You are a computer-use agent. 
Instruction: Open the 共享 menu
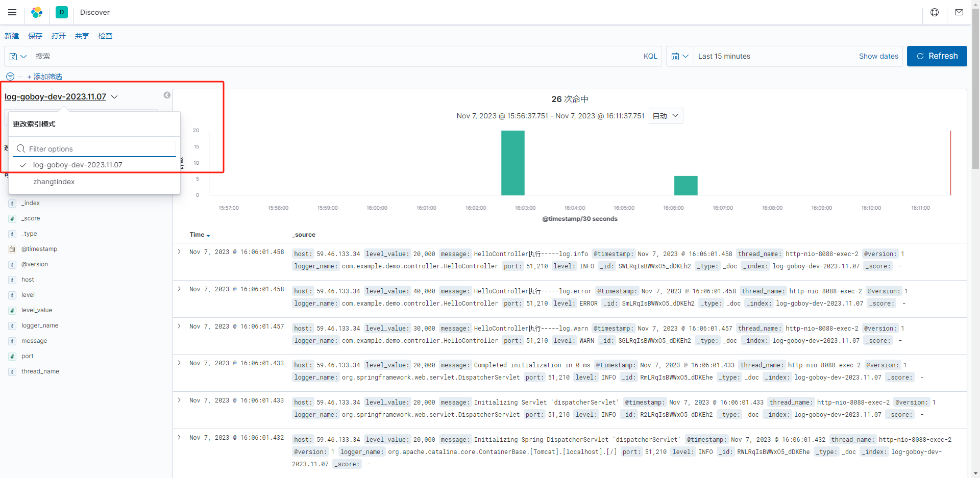click(x=82, y=36)
